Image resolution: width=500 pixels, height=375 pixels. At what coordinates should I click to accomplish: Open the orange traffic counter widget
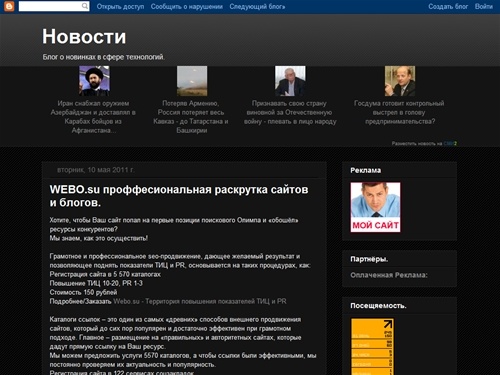372,347
